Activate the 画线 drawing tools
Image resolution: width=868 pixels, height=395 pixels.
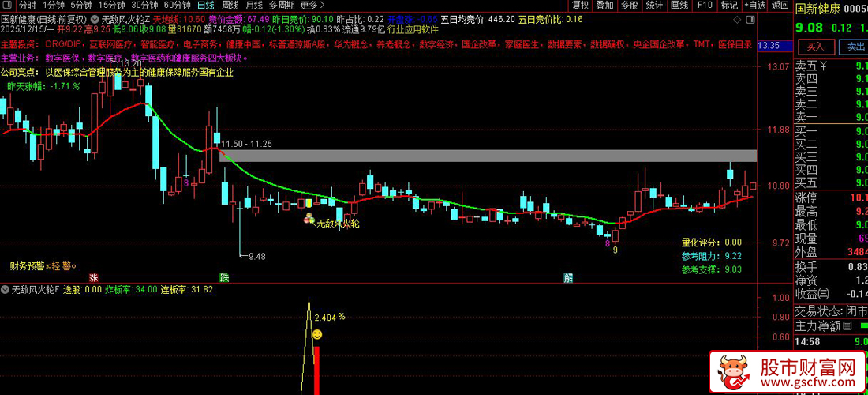pyautogui.click(x=679, y=6)
